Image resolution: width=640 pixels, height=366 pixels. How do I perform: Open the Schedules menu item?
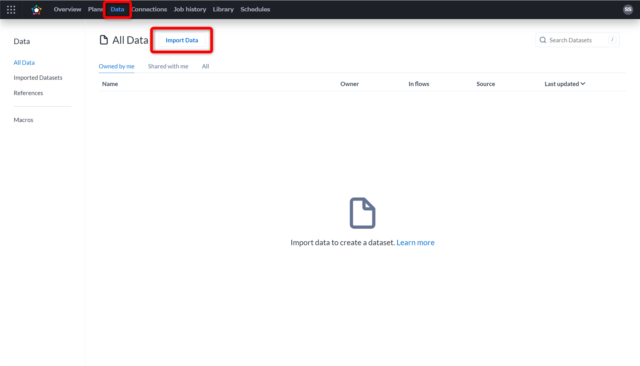coord(255,9)
